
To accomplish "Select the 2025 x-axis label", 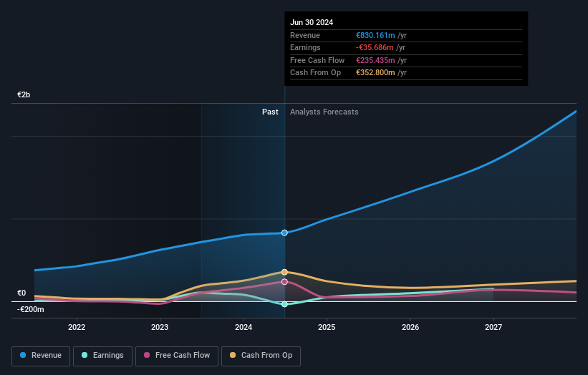I will click(x=327, y=327).
